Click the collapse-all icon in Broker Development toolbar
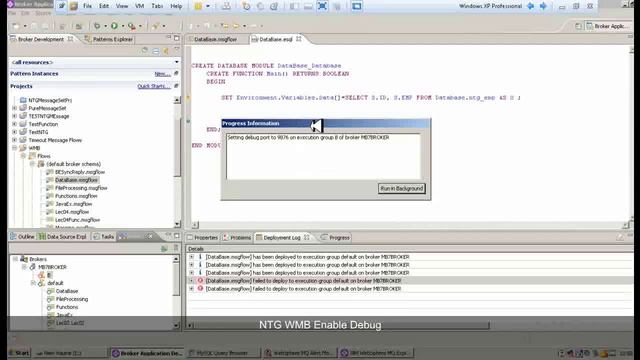The image size is (640, 360). [156, 51]
